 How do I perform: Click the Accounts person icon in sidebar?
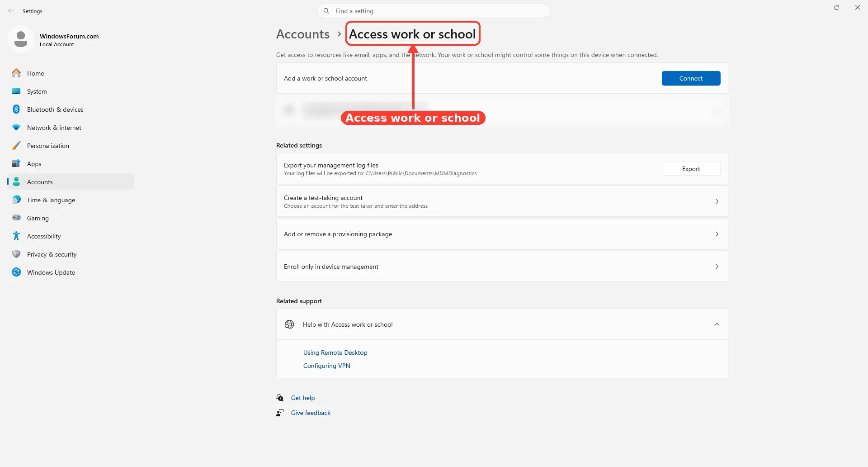16,181
